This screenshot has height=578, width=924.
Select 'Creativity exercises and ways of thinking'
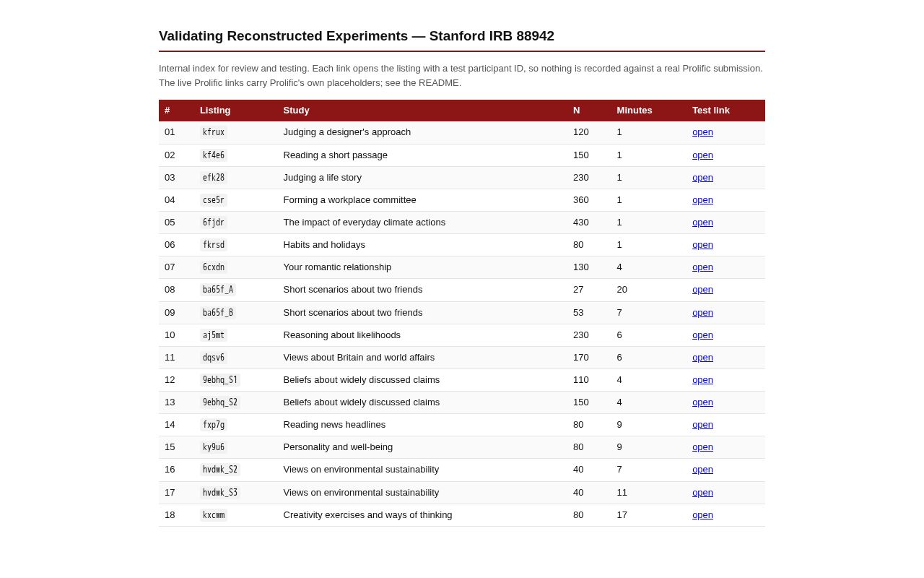368,515
